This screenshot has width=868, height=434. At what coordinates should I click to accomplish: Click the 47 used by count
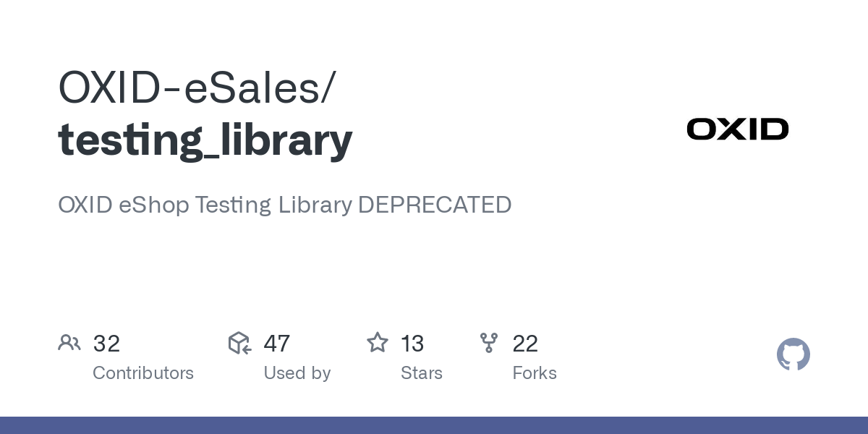click(x=277, y=344)
